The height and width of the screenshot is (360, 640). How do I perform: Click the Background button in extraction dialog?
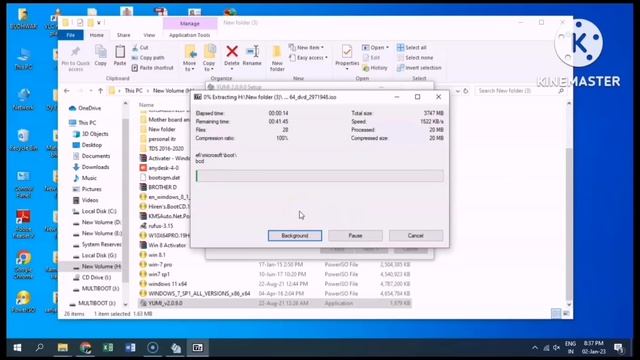(295, 236)
